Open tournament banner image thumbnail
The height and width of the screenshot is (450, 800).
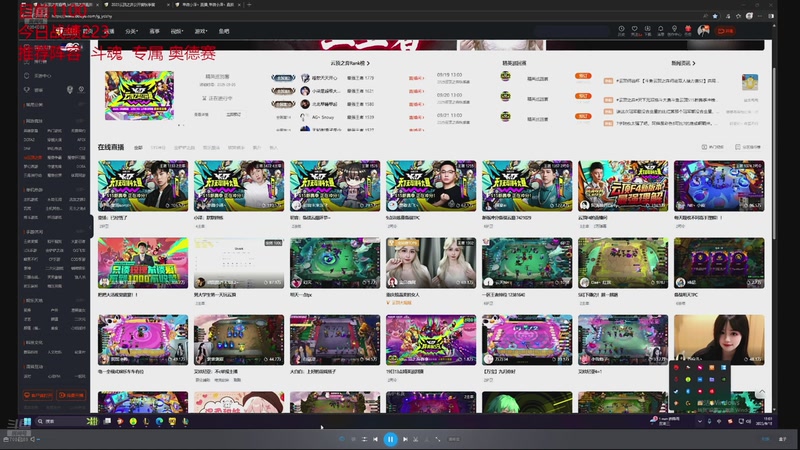tap(139, 95)
